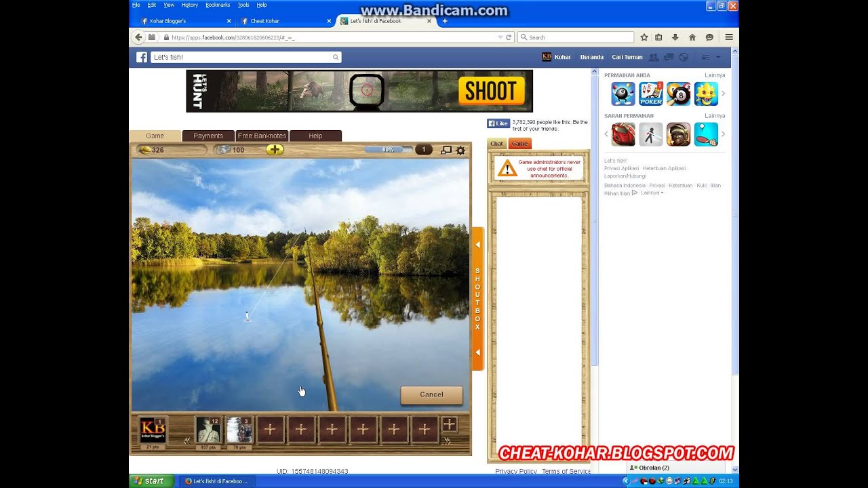Image resolution: width=868 pixels, height=488 pixels.
Task: Click the small plus add-friend button
Action: click(450, 424)
